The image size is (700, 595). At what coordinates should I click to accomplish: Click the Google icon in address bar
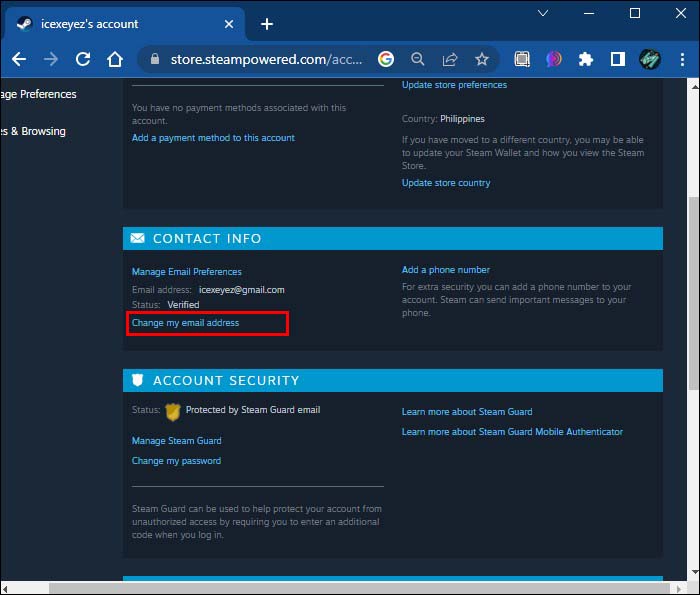point(386,59)
